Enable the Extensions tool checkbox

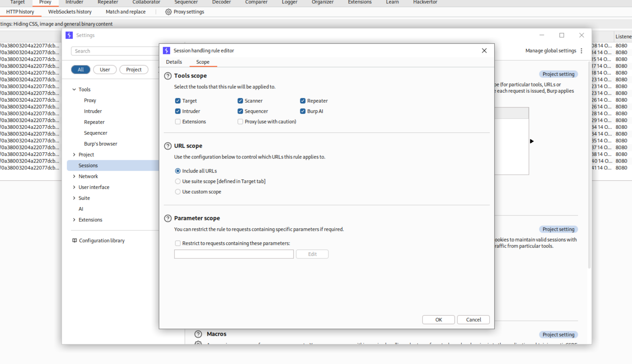(x=178, y=122)
